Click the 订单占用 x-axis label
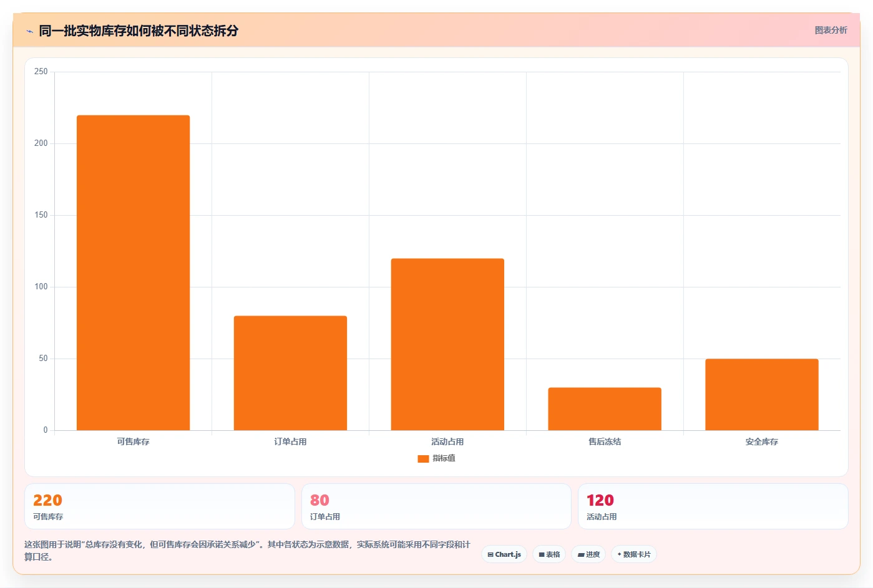This screenshot has height=588, width=873. coord(290,441)
